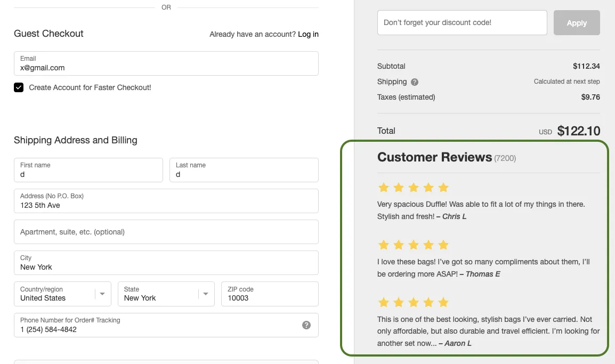The width and height of the screenshot is (615, 364).
Task: Click reviewer name Thomas E
Action: coord(483,274)
